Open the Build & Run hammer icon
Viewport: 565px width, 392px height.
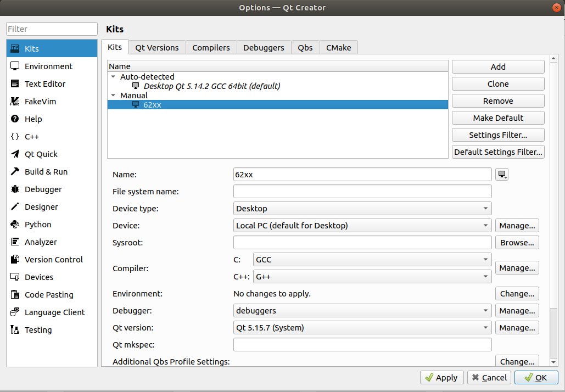tap(15, 172)
